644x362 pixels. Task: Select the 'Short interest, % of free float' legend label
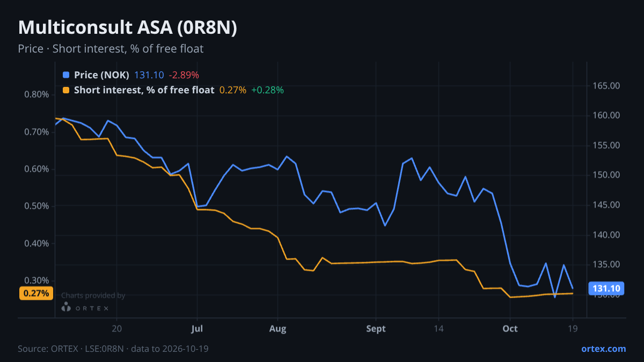(x=144, y=90)
